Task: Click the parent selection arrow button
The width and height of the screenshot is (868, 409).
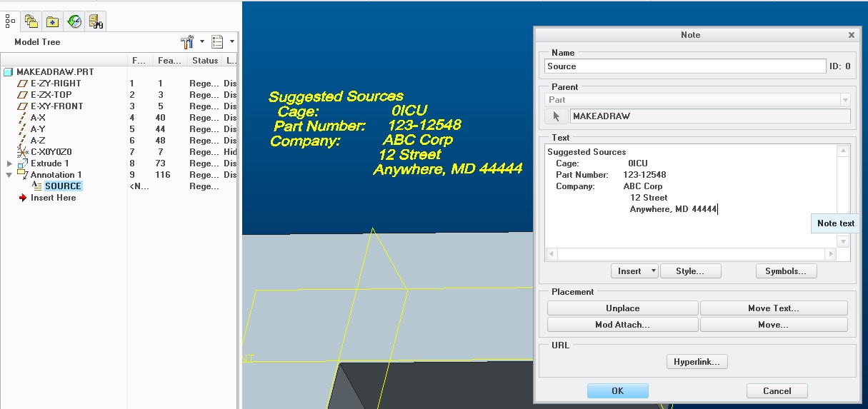Action: (557, 116)
